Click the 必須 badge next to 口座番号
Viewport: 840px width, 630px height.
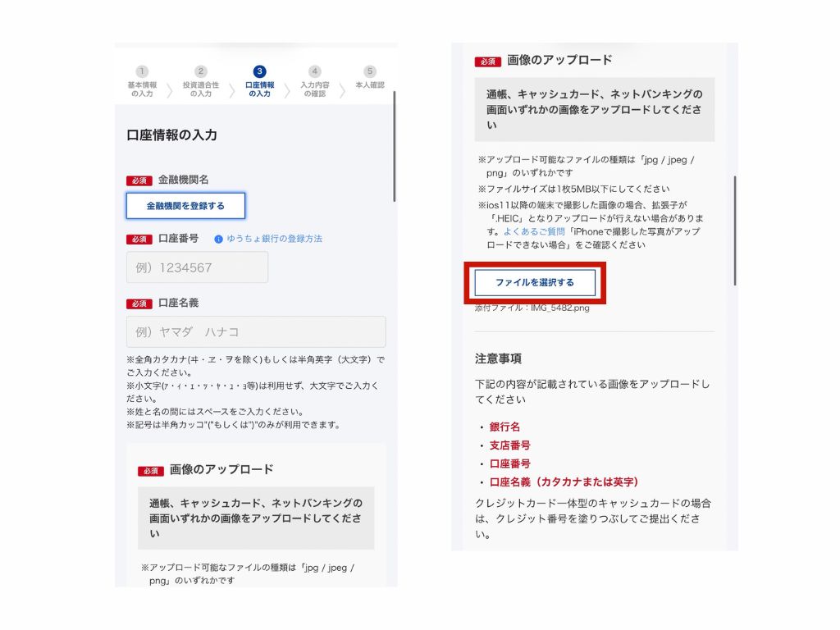point(139,240)
